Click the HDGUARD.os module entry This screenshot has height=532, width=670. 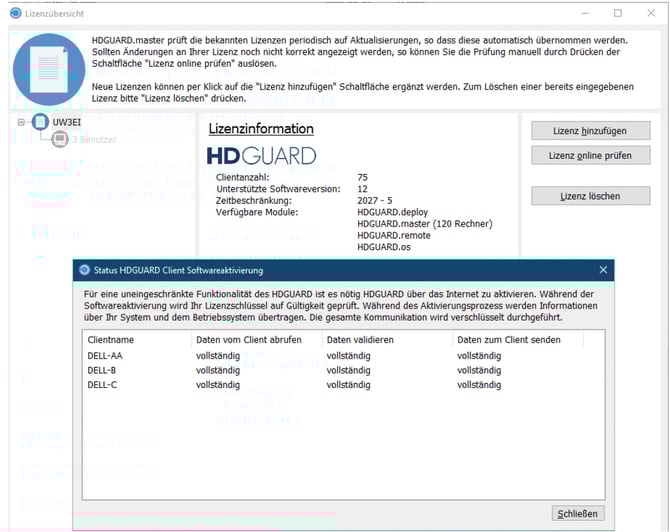tap(384, 247)
